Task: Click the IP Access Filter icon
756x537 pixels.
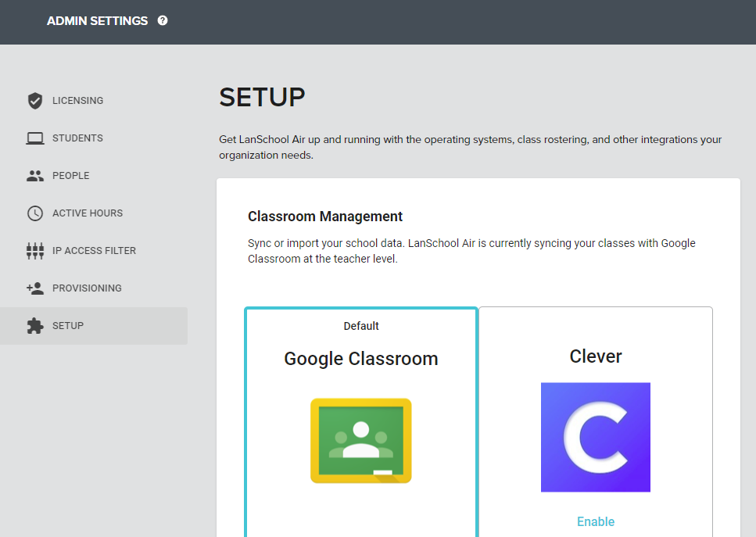Action: click(x=34, y=251)
